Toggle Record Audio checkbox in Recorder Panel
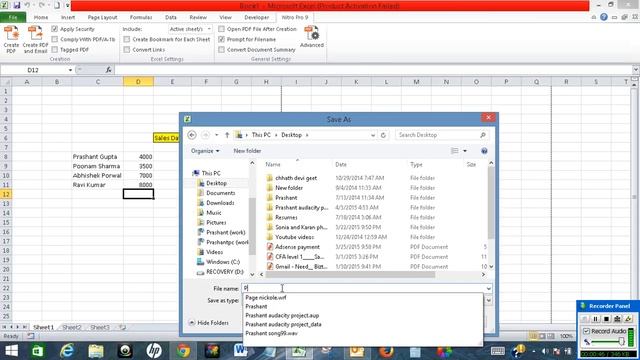Viewport: 640px width, 360px height. 587,331
